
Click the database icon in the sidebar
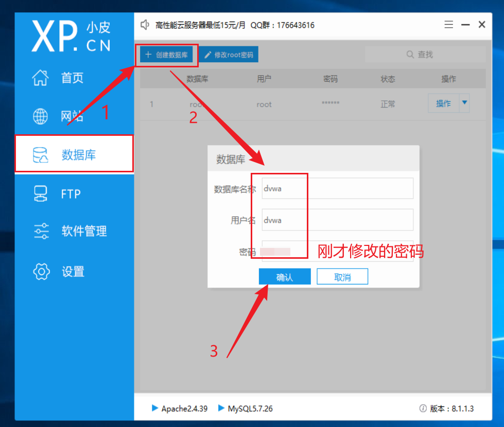(41, 155)
